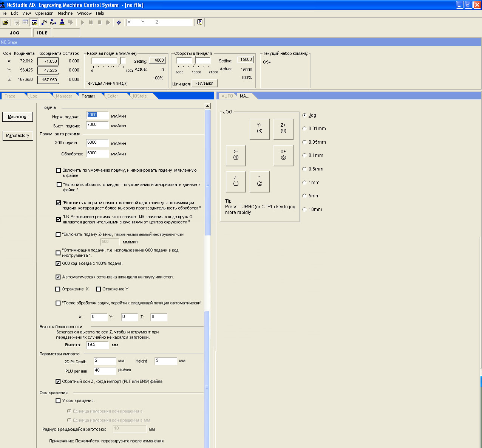Select the 0.05mm step radio button
This screenshot has width=482, height=448.
click(x=304, y=142)
